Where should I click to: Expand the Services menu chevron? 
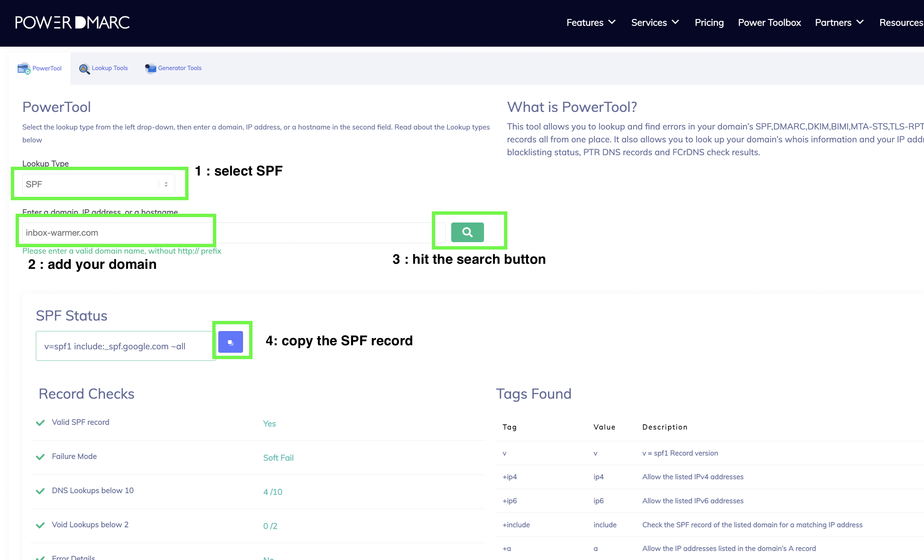coord(675,22)
